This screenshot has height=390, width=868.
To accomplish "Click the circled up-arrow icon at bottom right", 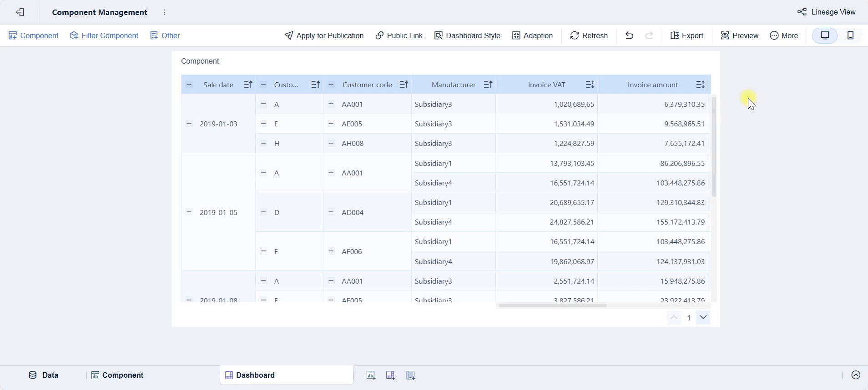I will pos(856,375).
